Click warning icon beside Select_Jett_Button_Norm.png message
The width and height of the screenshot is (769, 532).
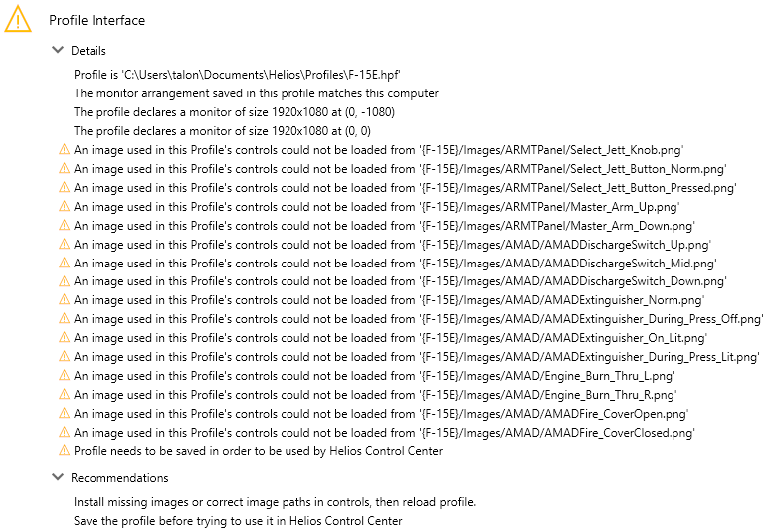click(x=64, y=169)
